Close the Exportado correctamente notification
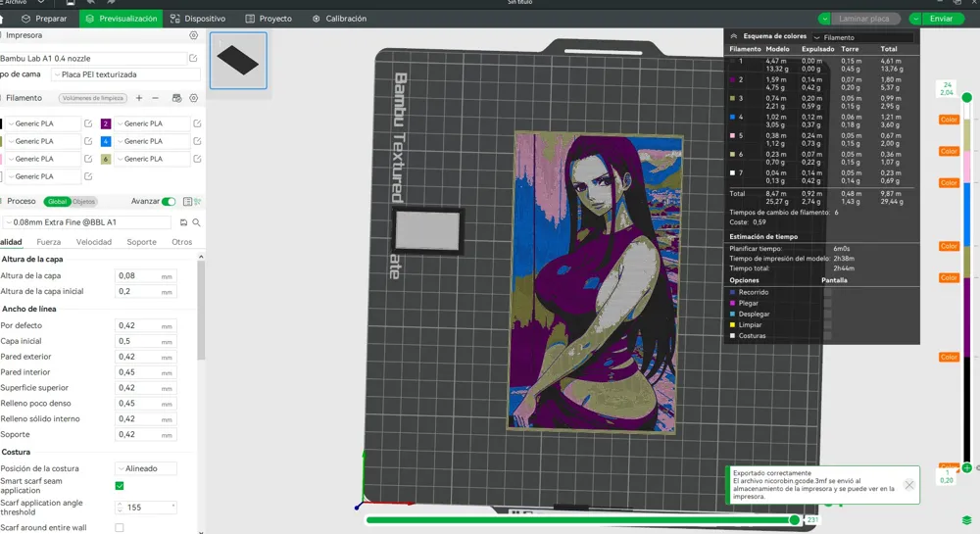This screenshot has height=534, width=980. [909, 485]
